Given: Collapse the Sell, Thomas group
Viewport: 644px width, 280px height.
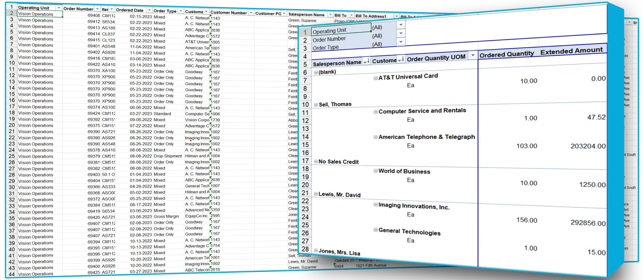Looking at the screenshot, I should click(x=316, y=105).
